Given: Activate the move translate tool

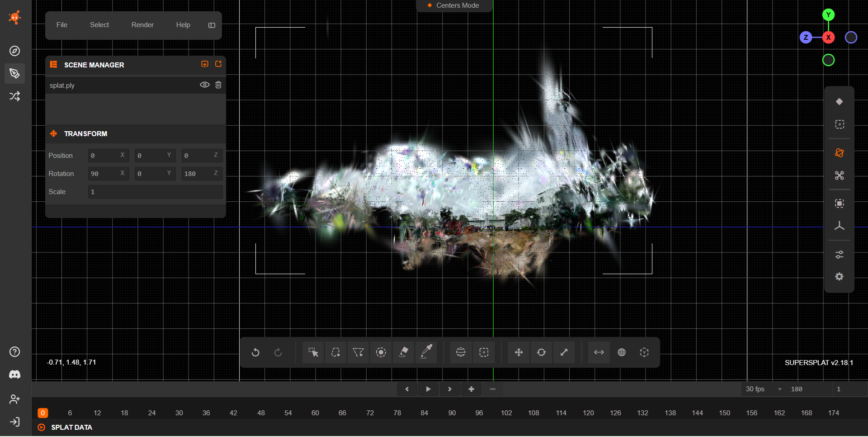Looking at the screenshot, I should [x=519, y=352].
